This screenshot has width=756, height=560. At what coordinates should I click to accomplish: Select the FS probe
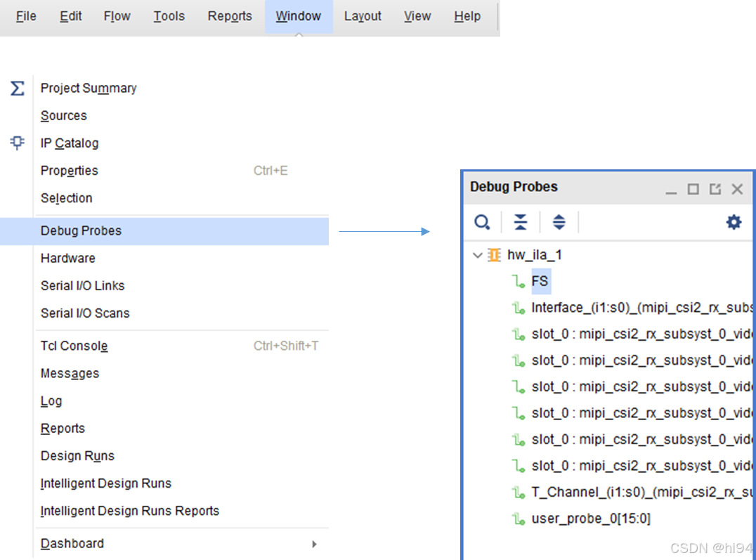[540, 282]
